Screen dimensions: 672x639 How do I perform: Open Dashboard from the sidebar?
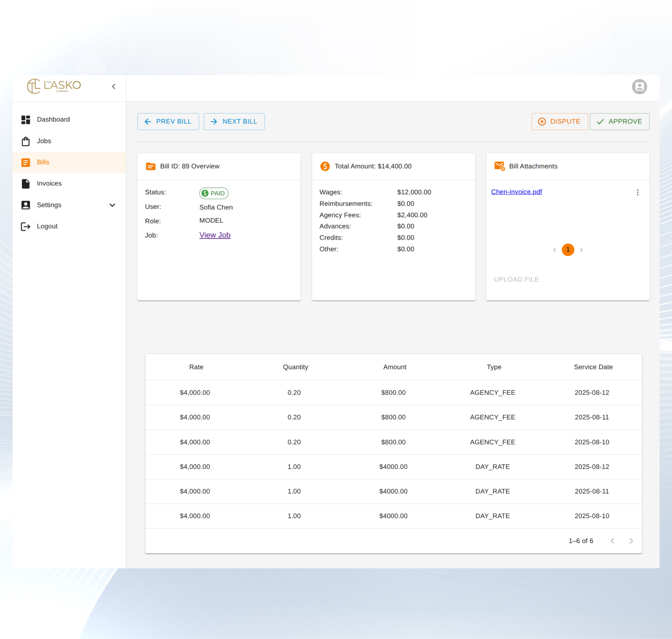click(69, 120)
